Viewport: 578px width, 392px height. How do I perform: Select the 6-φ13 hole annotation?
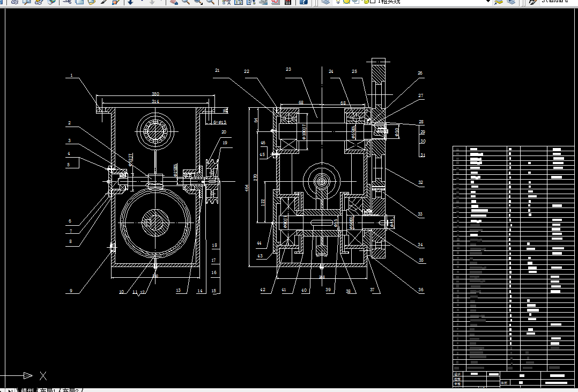[x=219, y=122]
